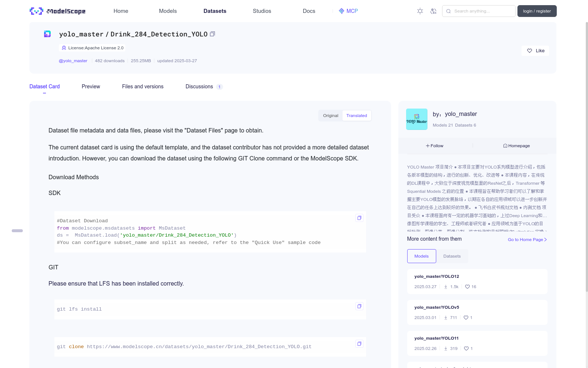
Task: Click Go to Home Page link
Action: [527, 240]
